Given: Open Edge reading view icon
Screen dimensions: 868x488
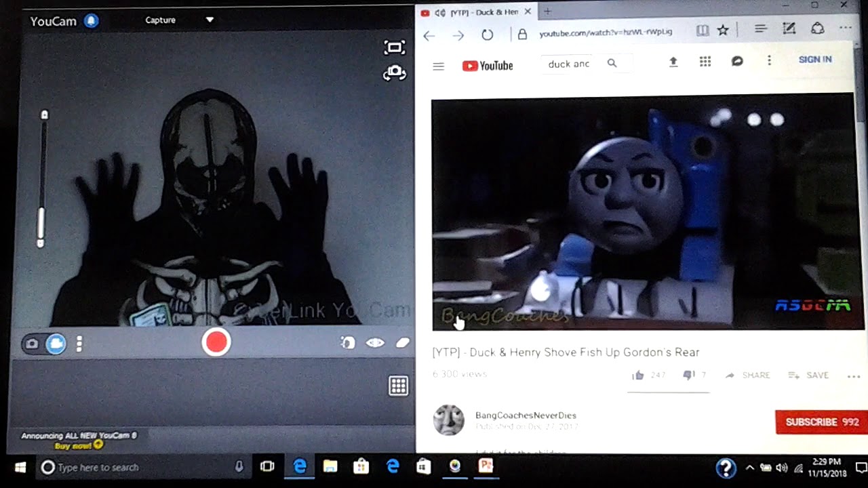Looking at the screenshot, I should pyautogui.click(x=703, y=30).
